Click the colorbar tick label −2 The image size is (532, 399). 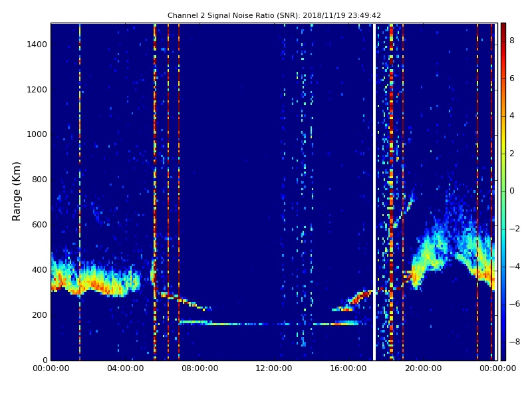tap(515, 229)
